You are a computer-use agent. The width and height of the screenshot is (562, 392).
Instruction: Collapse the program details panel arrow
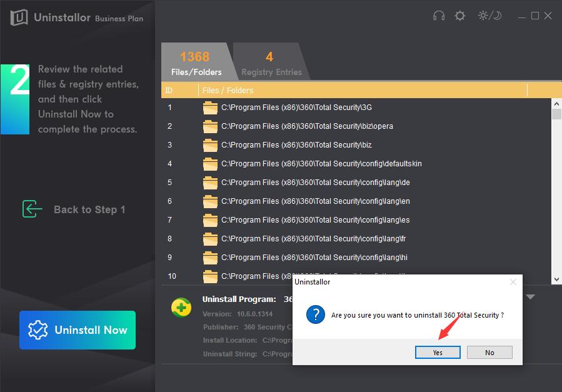(530, 297)
